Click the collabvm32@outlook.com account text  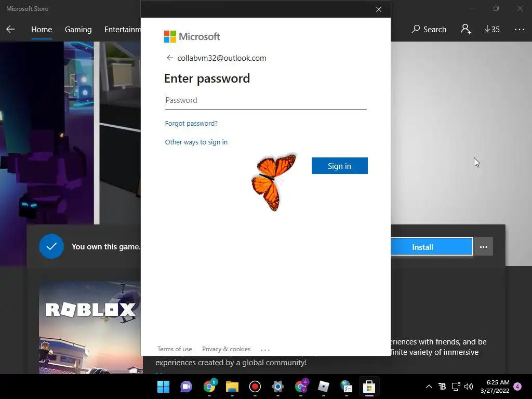(221, 58)
